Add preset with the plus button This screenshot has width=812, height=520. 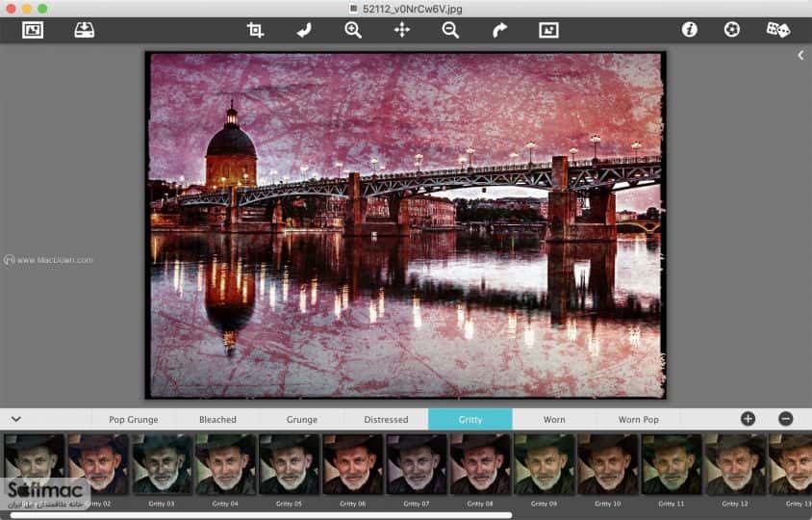pyautogui.click(x=748, y=419)
